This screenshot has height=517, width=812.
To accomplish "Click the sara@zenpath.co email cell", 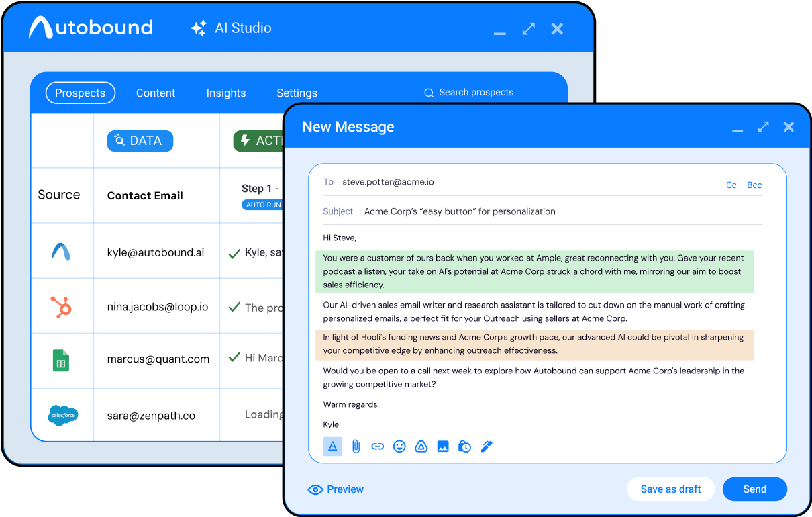I will [151, 416].
